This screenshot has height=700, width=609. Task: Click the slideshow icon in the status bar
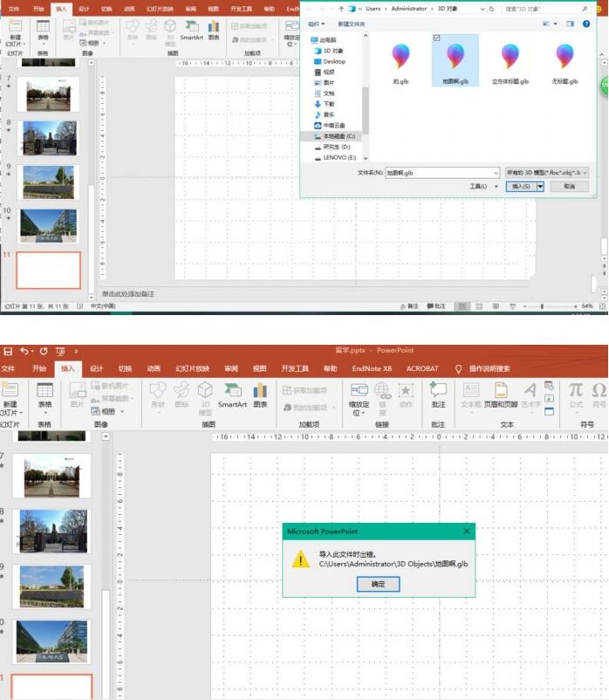click(513, 306)
